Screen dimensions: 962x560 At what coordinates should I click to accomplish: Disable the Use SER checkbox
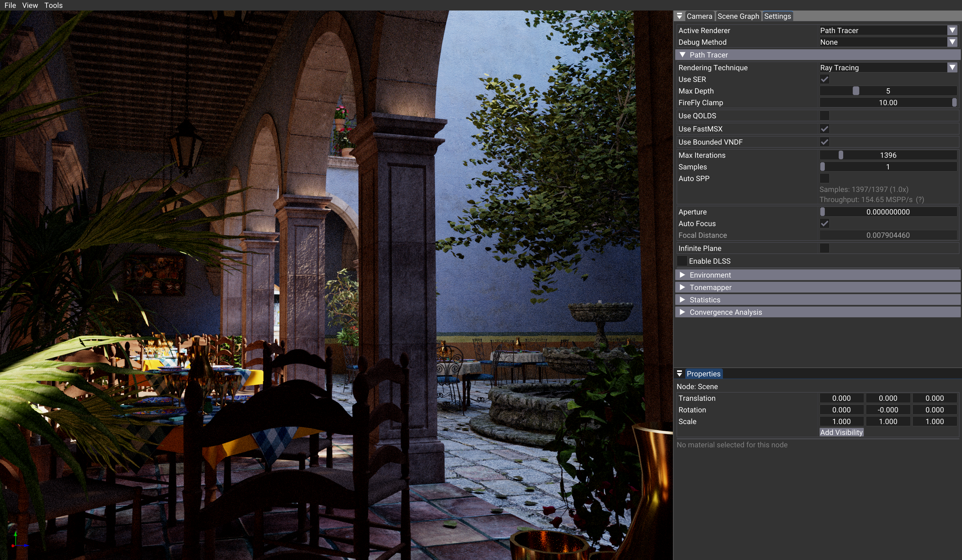click(x=824, y=79)
